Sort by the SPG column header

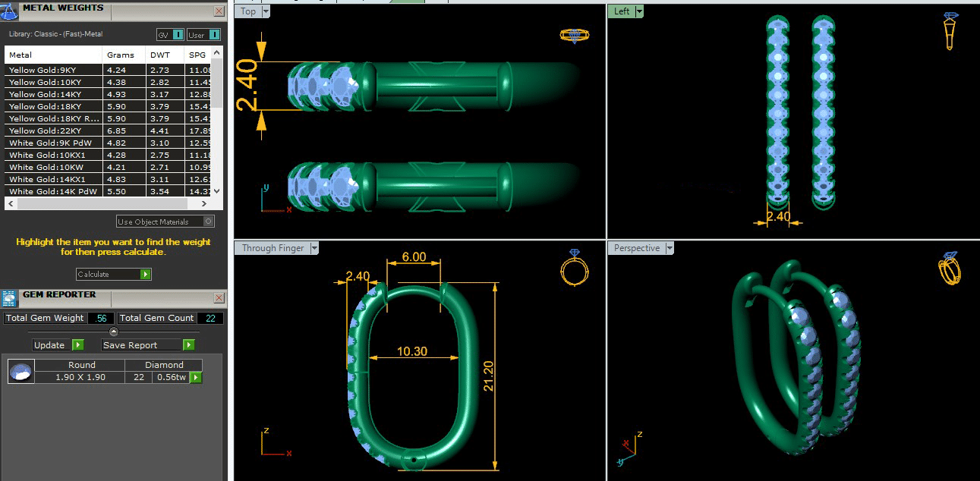tap(197, 55)
